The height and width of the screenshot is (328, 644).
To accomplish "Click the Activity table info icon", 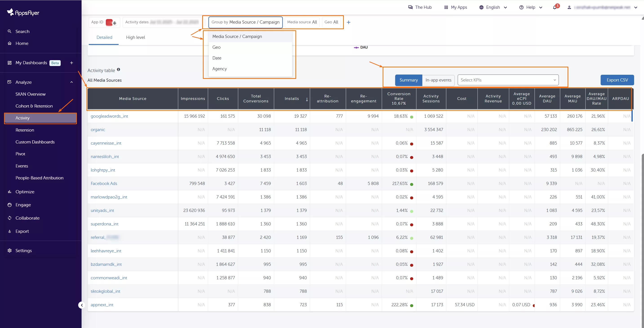I will point(118,69).
